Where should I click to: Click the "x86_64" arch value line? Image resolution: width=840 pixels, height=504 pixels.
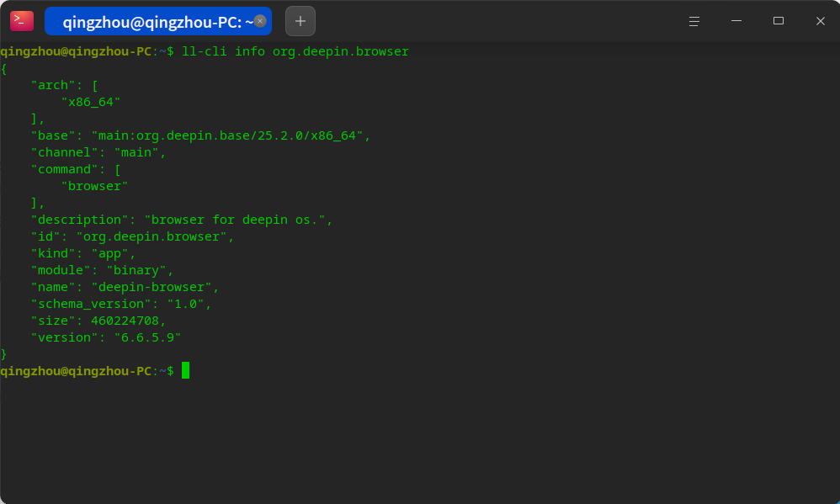tap(91, 102)
